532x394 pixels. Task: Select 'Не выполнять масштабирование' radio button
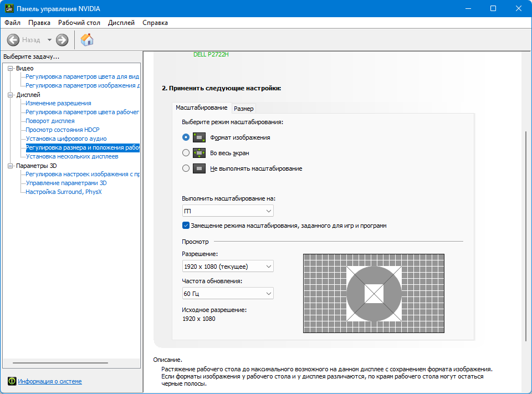click(x=186, y=168)
